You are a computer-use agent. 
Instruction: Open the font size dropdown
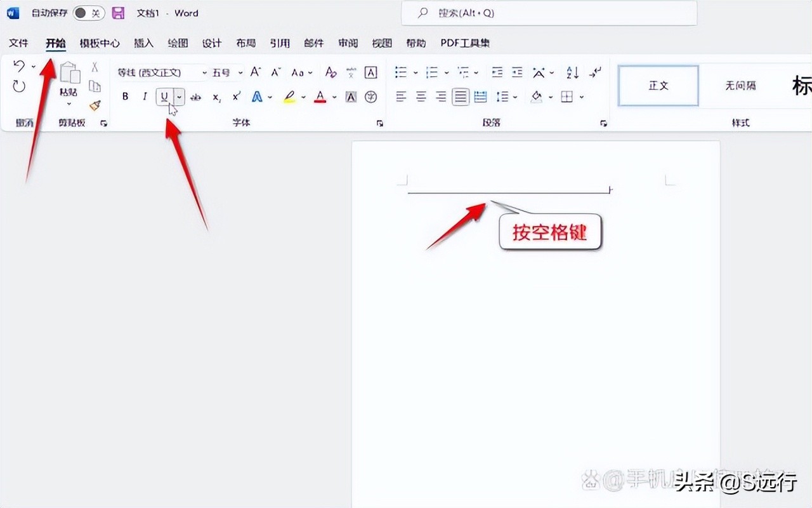(240, 72)
